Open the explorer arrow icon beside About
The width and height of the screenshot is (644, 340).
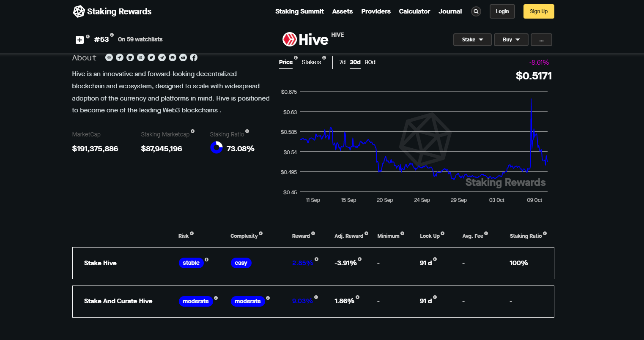(x=120, y=57)
